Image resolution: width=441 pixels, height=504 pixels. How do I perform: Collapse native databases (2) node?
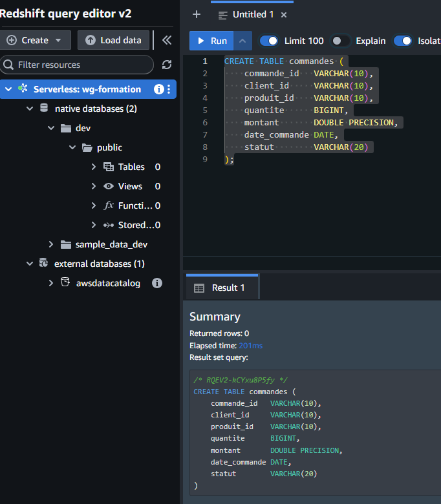click(30, 109)
